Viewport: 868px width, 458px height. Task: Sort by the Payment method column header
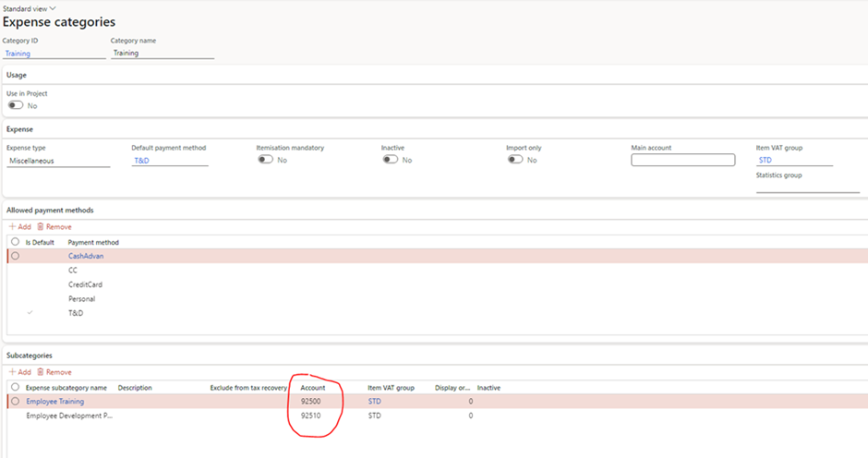(93, 243)
